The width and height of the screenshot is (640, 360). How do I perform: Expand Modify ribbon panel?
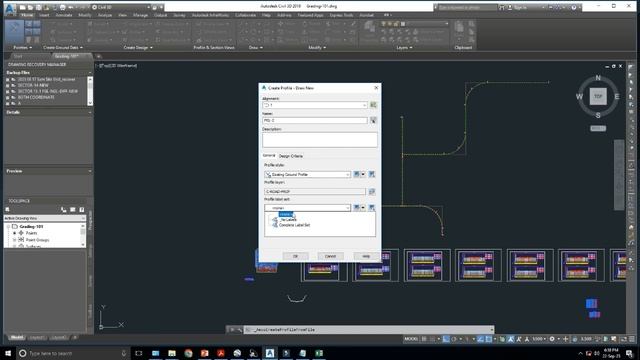point(317,48)
